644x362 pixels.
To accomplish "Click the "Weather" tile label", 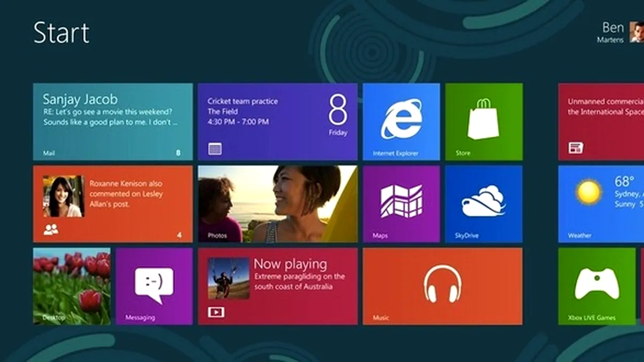I will pyautogui.click(x=580, y=235).
